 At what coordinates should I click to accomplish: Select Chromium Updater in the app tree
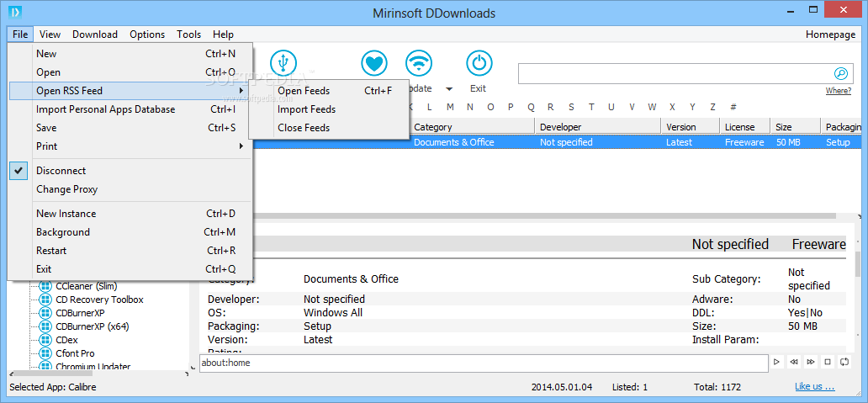tap(93, 367)
